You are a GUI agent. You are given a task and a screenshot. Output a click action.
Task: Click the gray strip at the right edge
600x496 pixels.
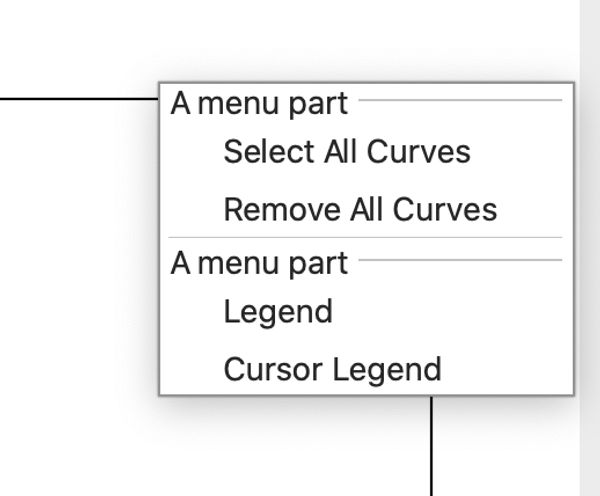click(x=589, y=248)
